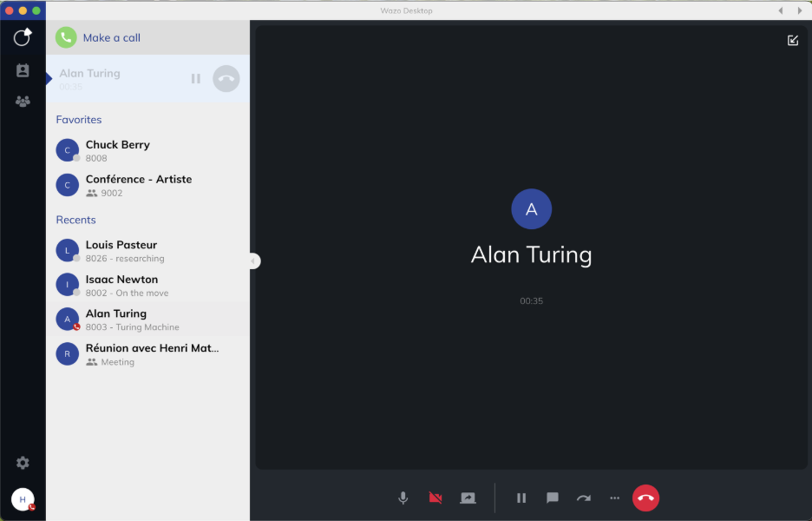812x521 pixels.
Task: Compose a new message
Action: click(792, 40)
